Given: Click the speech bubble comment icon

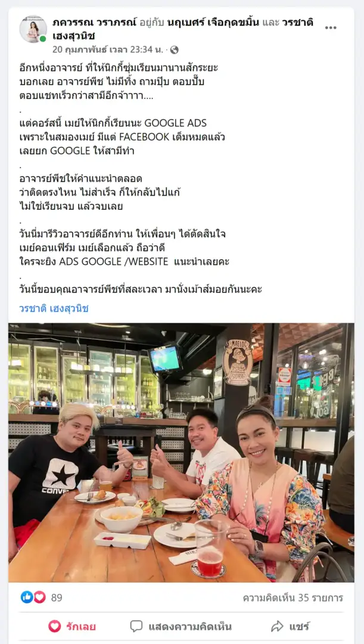Looking at the screenshot, I should [136, 626].
